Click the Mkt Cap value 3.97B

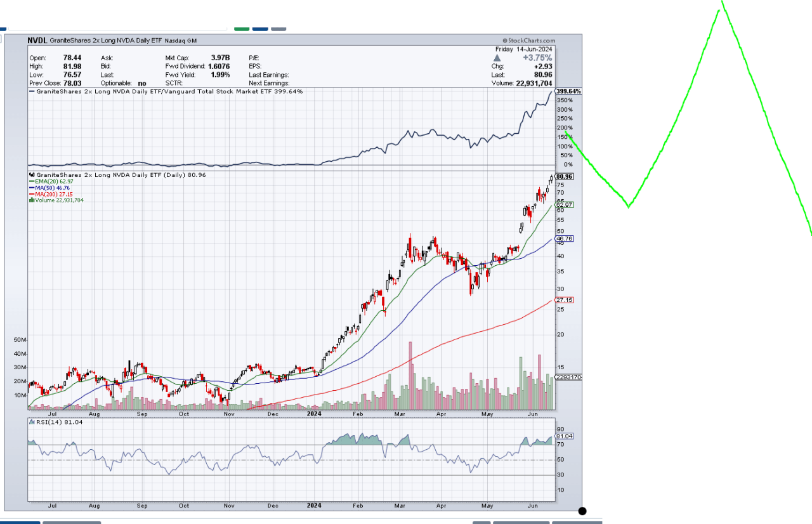pos(220,58)
